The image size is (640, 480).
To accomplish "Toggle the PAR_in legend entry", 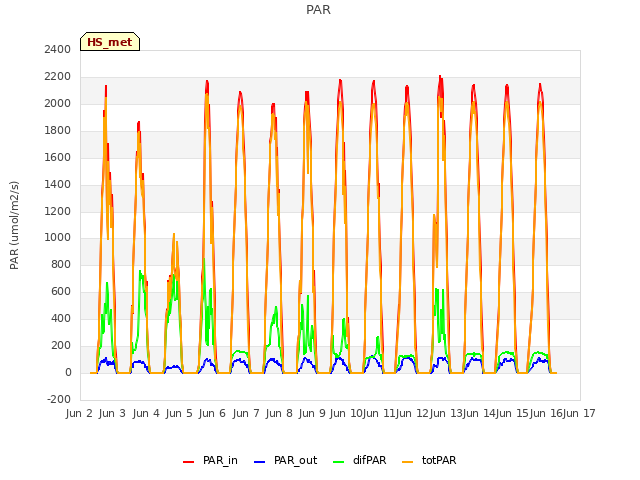I will pyautogui.click(x=210, y=460).
